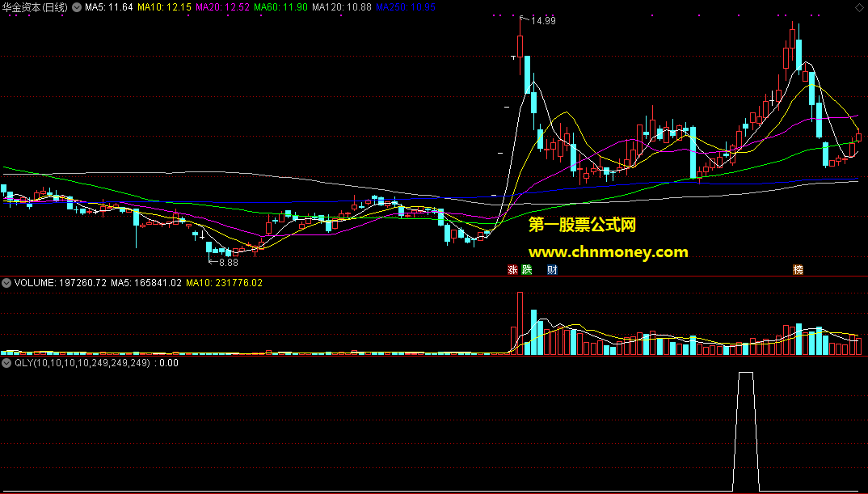Select the 华金资本(日线) title label
The width and height of the screenshot is (868, 494).
coord(35,7)
